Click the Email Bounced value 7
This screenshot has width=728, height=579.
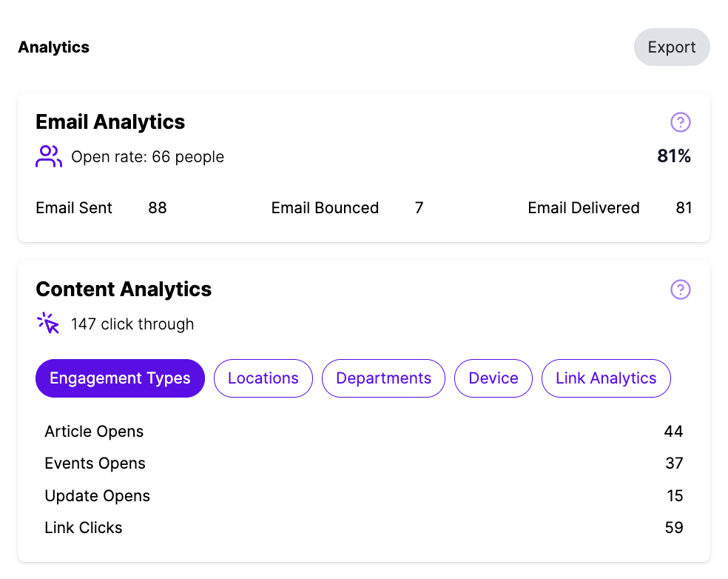tap(419, 208)
